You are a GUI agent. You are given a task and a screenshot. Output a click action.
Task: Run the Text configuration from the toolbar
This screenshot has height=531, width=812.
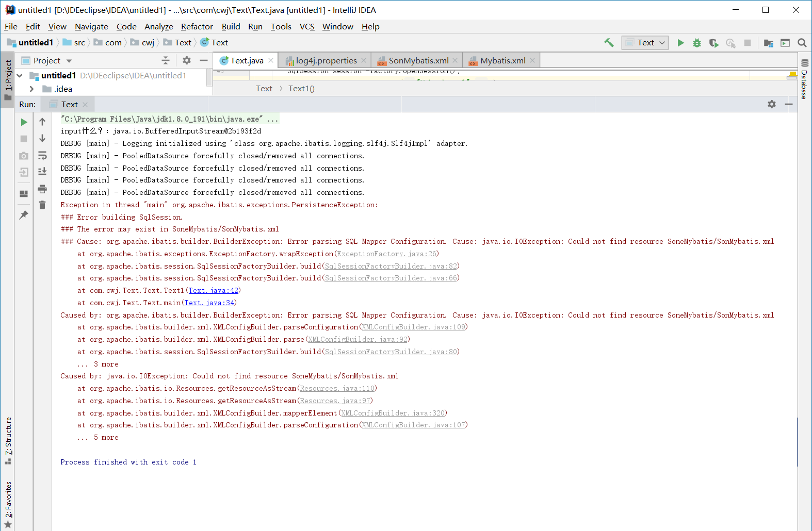[680, 43]
